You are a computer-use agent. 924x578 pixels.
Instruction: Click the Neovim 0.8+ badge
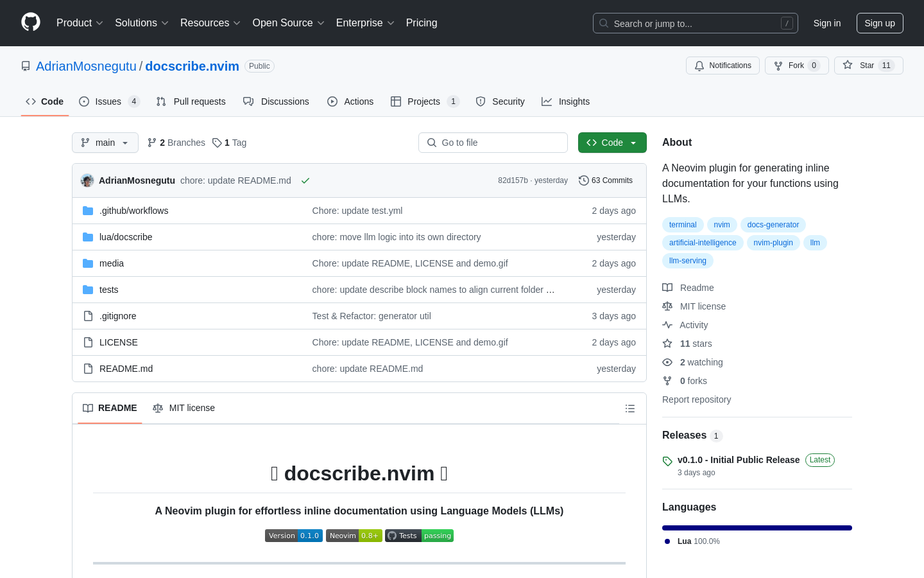(354, 536)
